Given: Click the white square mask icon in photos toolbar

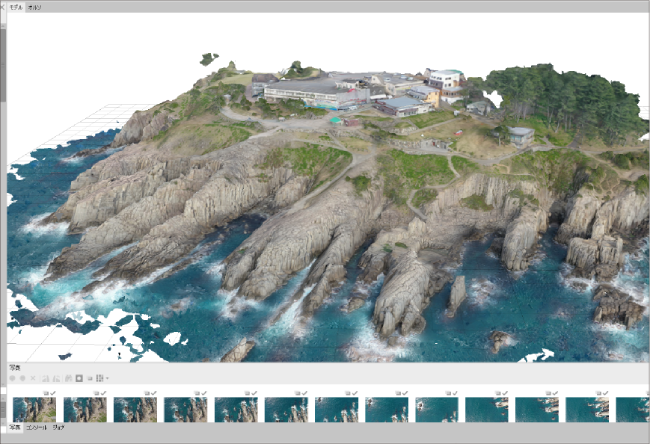Looking at the screenshot, I should [x=78, y=378].
